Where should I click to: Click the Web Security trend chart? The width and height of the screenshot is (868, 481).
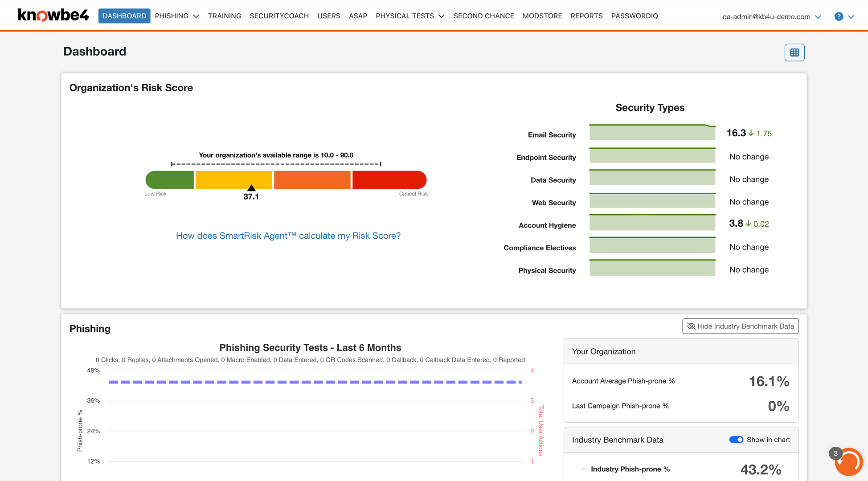point(652,200)
